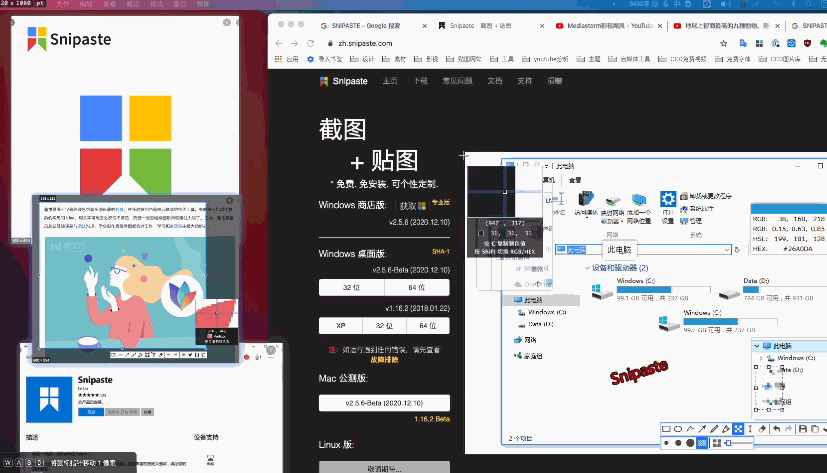The image size is (827, 473).
Task: Open the SHA-1 checksum link
Action: coord(441,252)
